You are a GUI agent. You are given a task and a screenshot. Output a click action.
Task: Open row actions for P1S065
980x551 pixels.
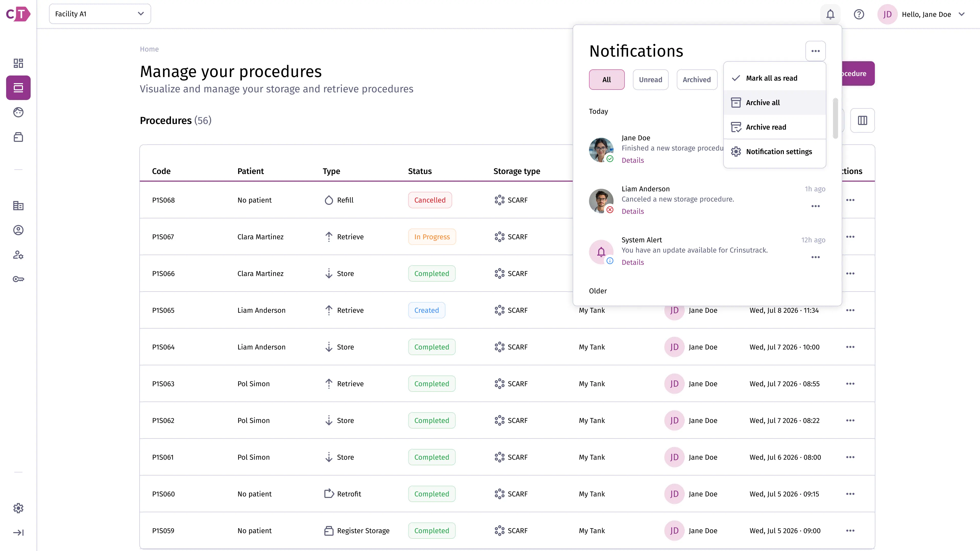click(850, 310)
